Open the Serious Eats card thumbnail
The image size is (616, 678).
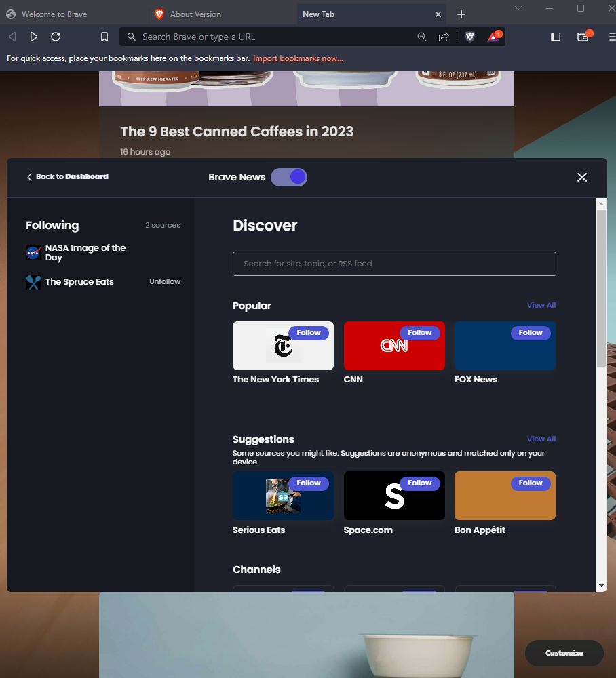[x=283, y=496]
